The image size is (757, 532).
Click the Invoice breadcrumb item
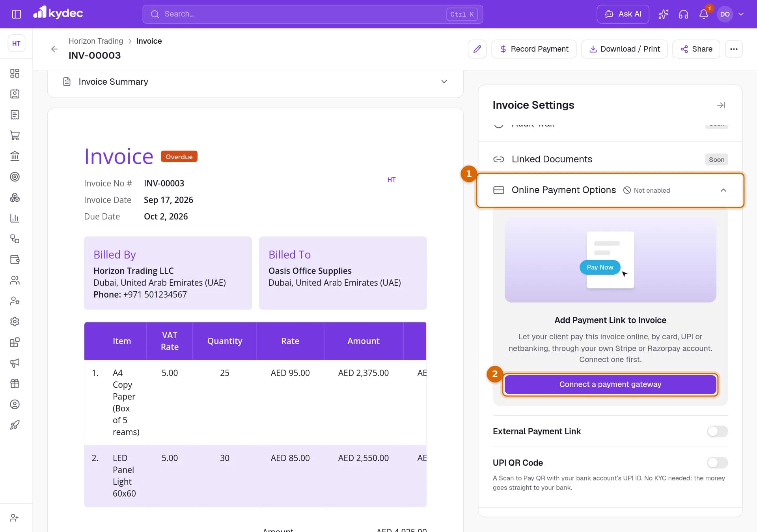coord(149,41)
